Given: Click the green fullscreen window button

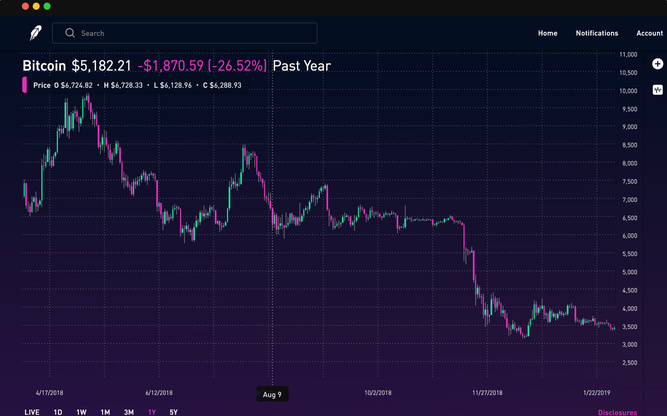Looking at the screenshot, I should click(46, 6).
